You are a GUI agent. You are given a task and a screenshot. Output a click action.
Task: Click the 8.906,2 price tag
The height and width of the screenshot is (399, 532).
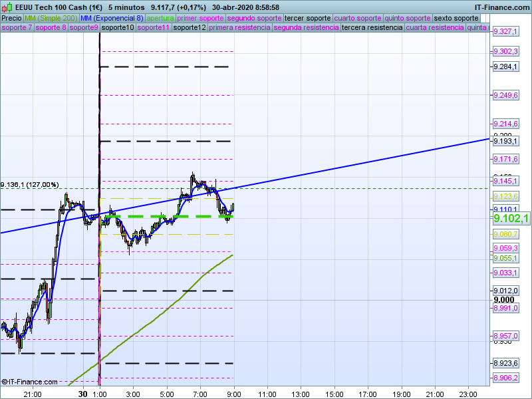tap(505, 378)
